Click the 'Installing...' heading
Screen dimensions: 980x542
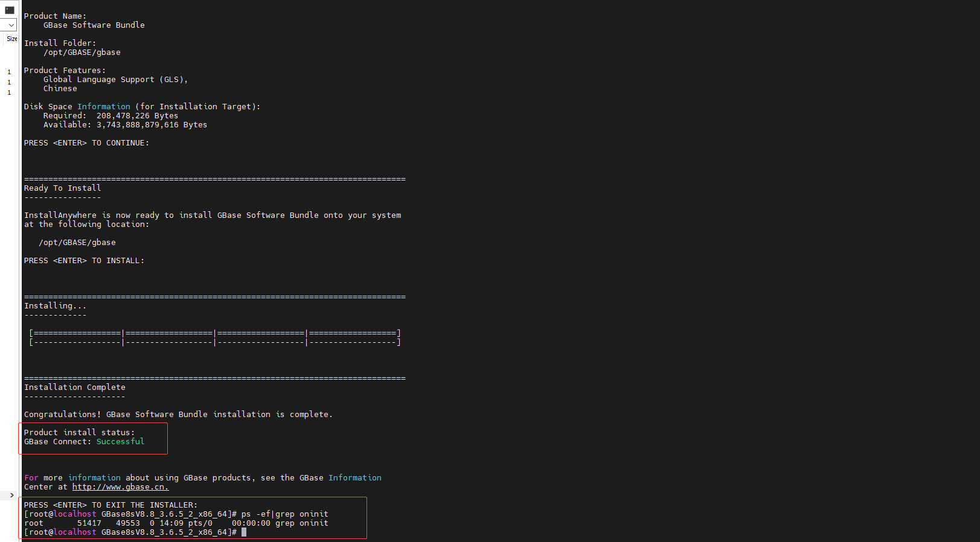coord(55,306)
